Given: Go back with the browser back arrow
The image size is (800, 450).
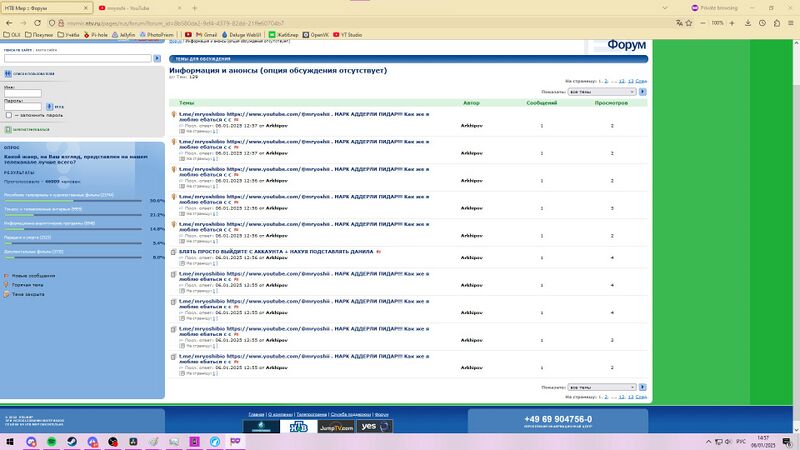Looking at the screenshot, I should (9, 23).
